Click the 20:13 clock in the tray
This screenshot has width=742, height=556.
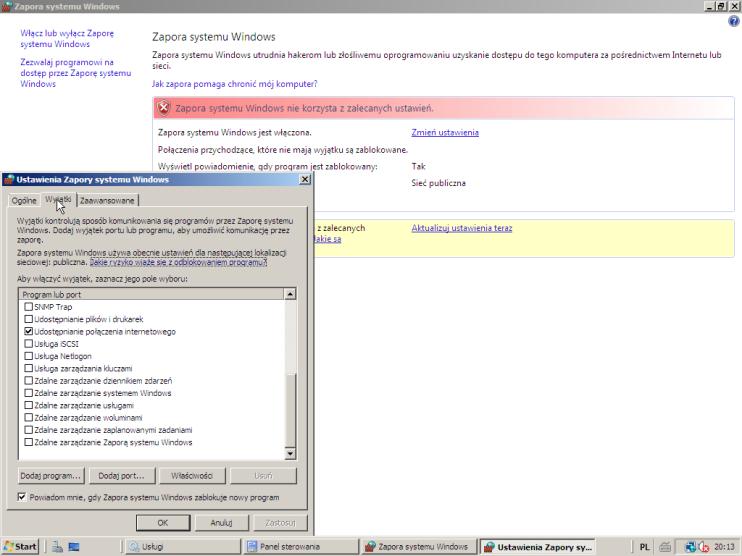coord(724,547)
